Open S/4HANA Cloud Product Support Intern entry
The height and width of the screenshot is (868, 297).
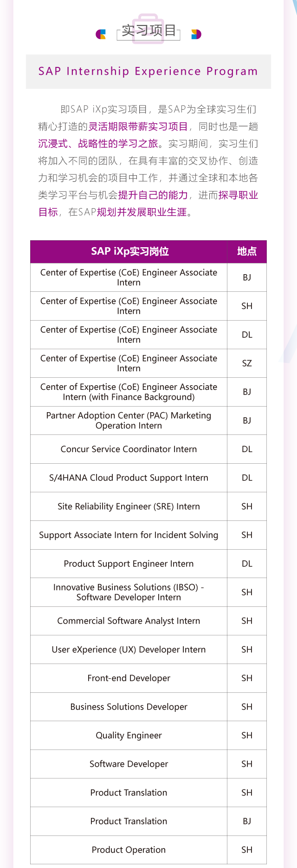click(129, 478)
